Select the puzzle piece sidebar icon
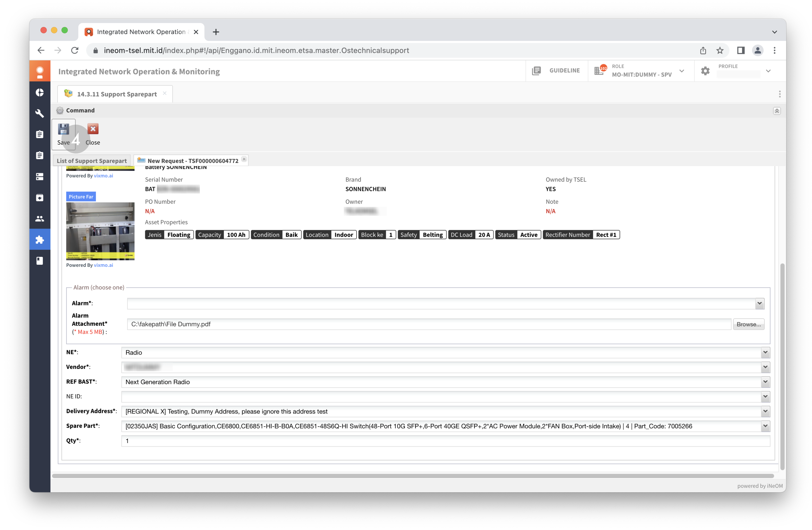Viewport: 812px width, 530px height. pyautogui.click(x=40, y=240)
